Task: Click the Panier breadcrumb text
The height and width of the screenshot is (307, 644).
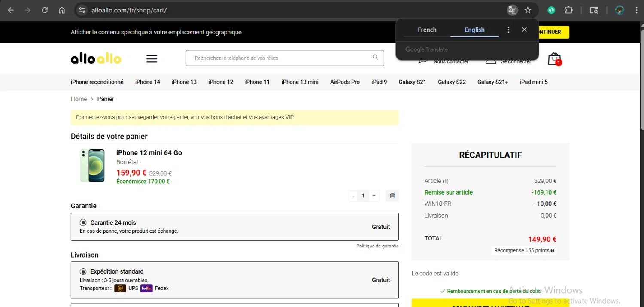Action: [106, 99]
